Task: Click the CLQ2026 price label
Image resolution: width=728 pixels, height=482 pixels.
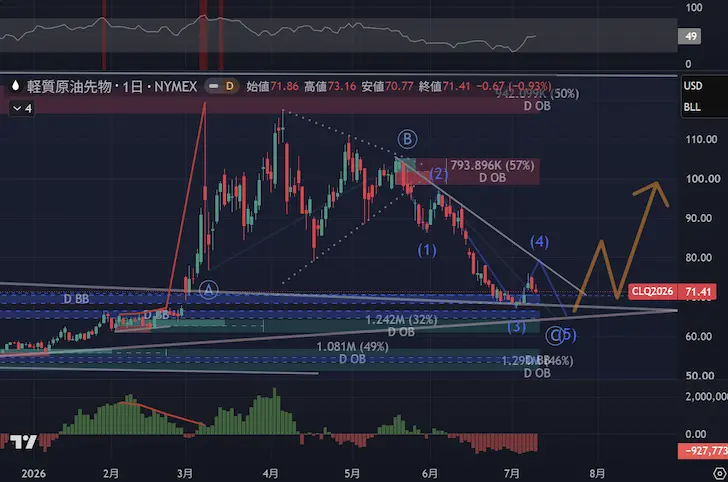Action: point(652,292)
